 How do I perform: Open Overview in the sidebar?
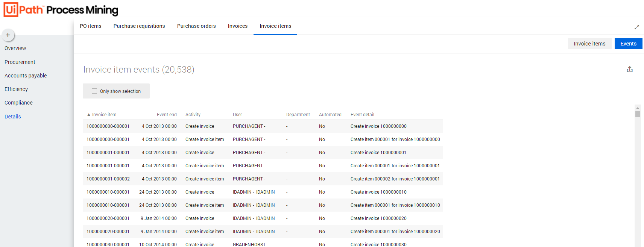pos(15,48)
